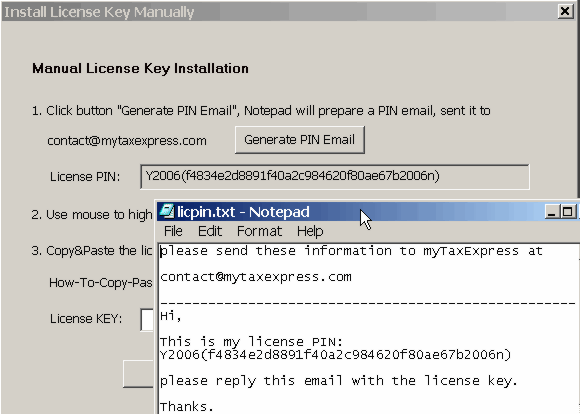Click the partially hidden button below License KEY
This screenshot has width=580, height=414.
(x=138, y=374)
